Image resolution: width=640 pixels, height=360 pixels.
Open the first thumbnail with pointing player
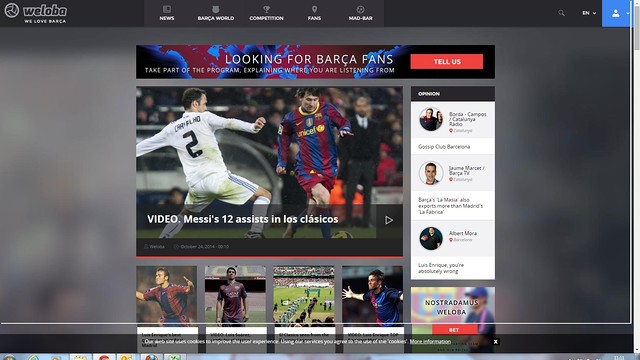coord(167,295)
